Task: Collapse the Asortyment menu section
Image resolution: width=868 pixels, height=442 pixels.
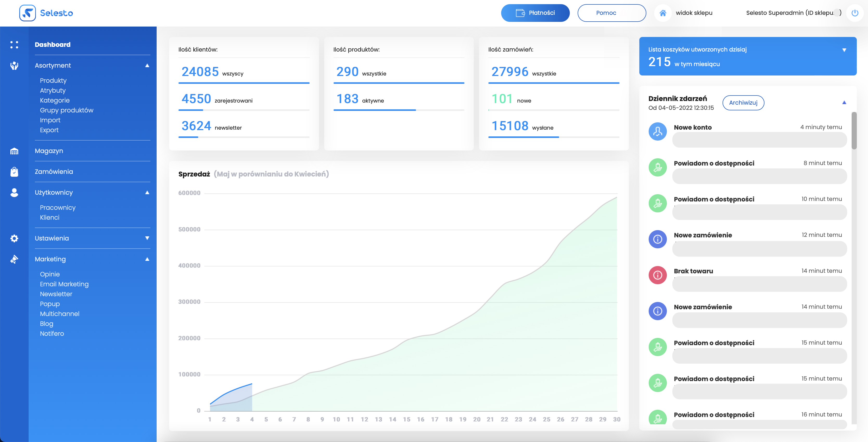Action: pyautogui.click(x=147, y=65)
